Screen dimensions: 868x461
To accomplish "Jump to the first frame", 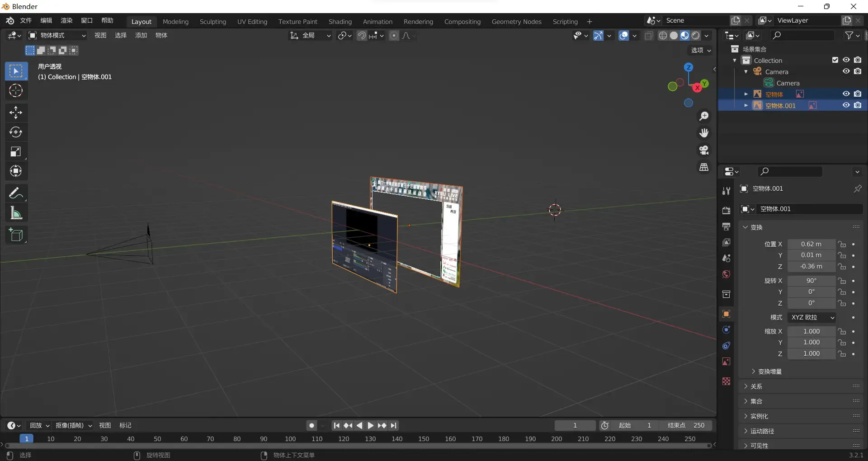I will tap(336, 426).
